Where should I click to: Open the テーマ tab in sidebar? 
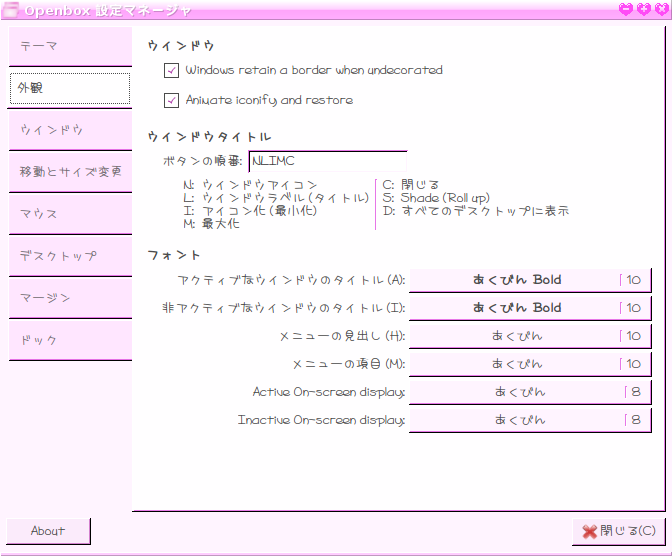[70, 46]
